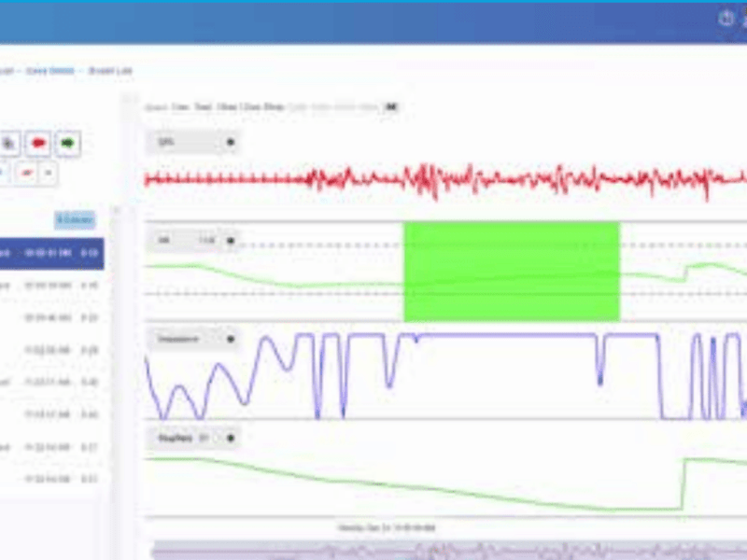Click the red marker icon button

tap(38, 143)
